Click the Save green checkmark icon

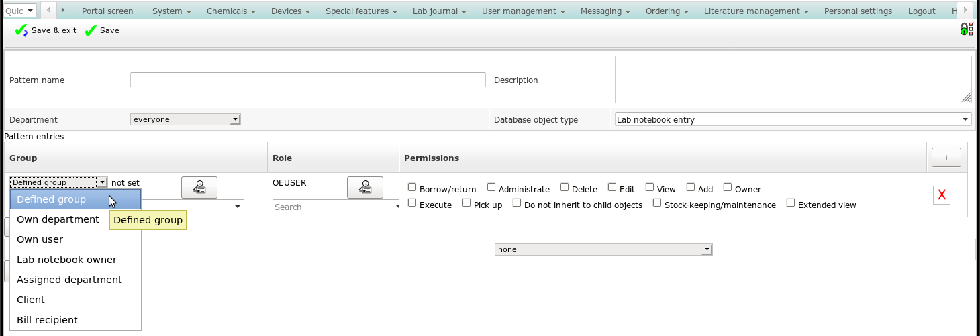(x=91, y=31)
